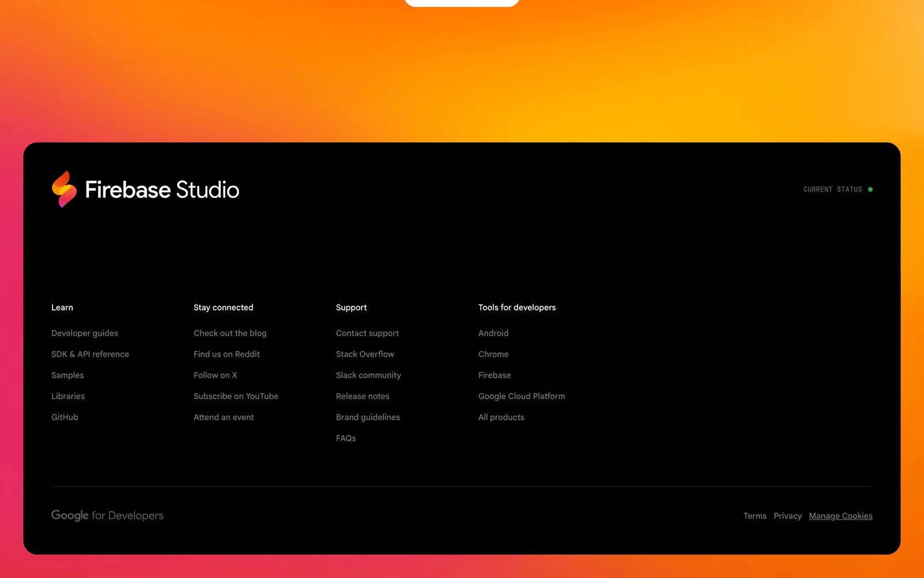View All products link
The image size is (924, 578).
(501, 417)
